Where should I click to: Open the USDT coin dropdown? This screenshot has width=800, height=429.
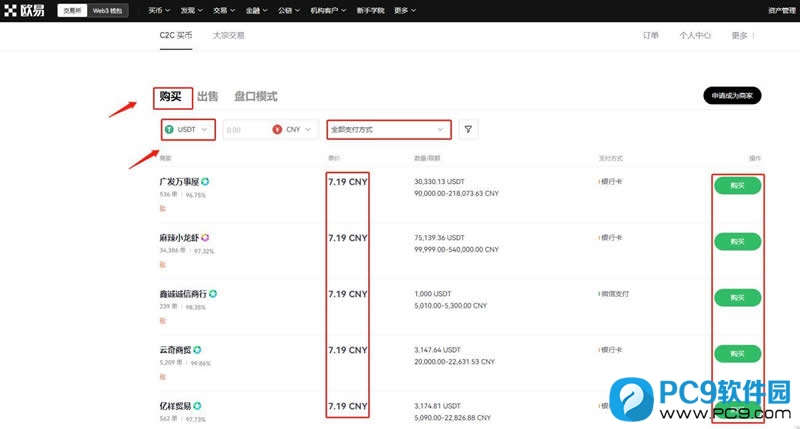pos(188,130)
